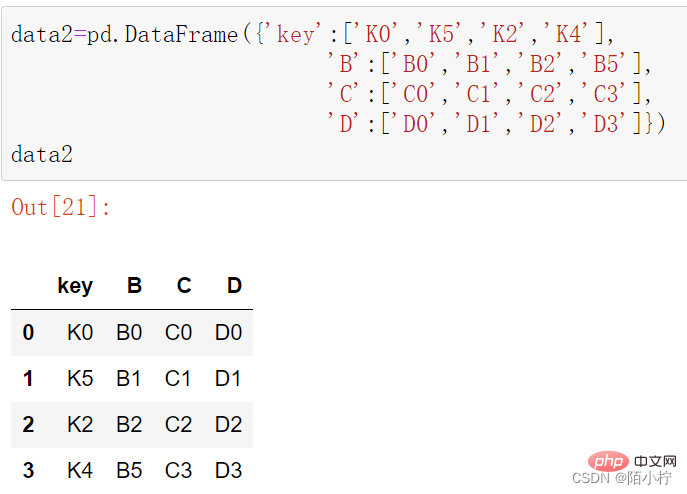Viewport: 687px width, 494px height.
Task: Click the php中文网 logo watermark
Action: tap(632, 461)
